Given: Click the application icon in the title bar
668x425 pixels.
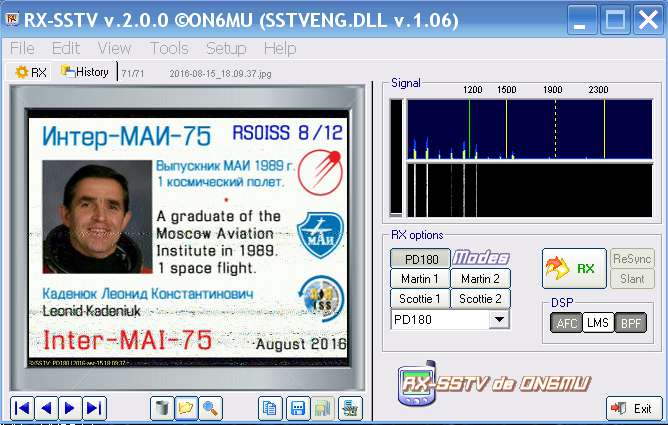Looking at the screenshot, I should click(x=12, y=19).
